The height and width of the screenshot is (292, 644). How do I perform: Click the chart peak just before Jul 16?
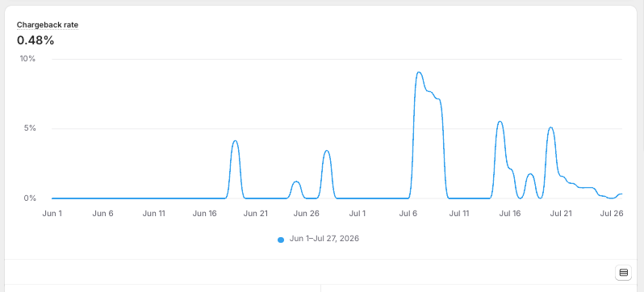[500, 122]
